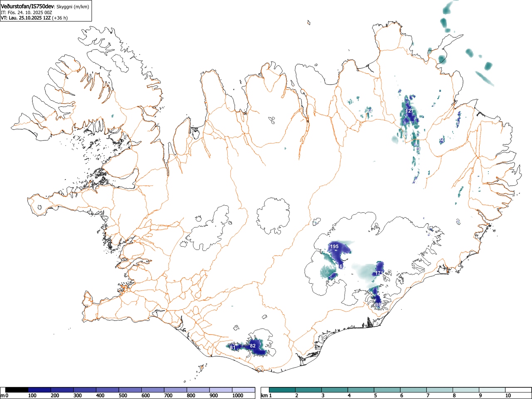Image resolution: width=532 pixels, height=399 pixels.
Task: Click the '7' label on km scale
Action: click(x=428, y=396)
